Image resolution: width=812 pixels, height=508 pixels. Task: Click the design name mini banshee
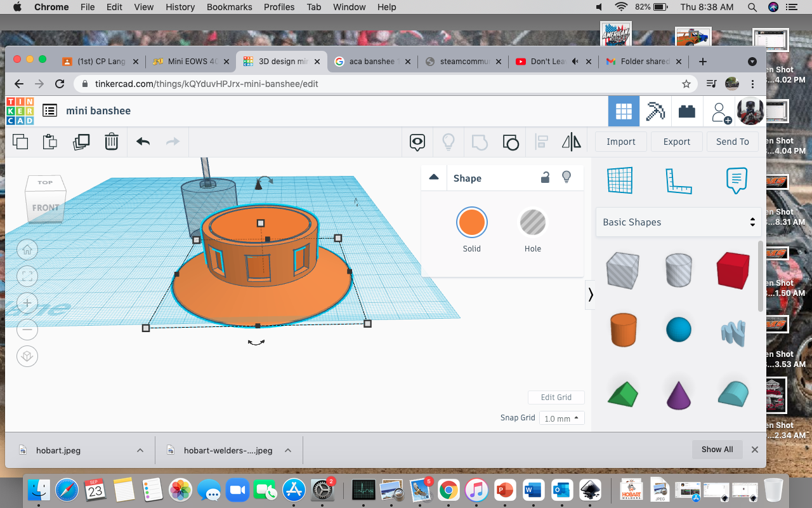click(98, 110)
